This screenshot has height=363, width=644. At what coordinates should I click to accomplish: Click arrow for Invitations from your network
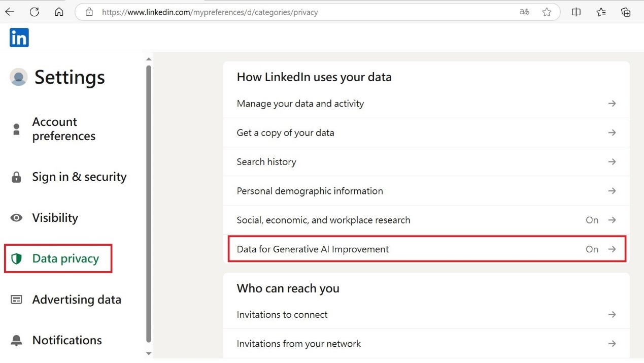(x=612, y=344)
